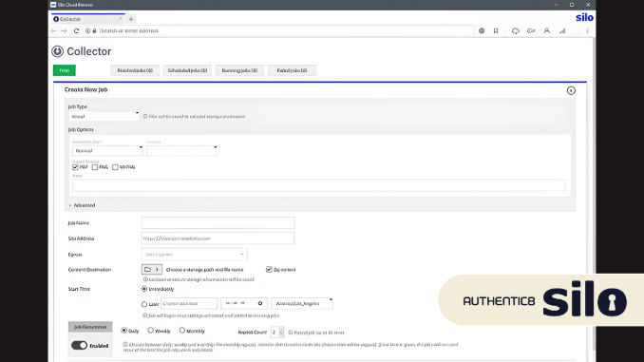Select Weekly recurrence radio button
Image resolution: width=644 pixels, height=362 pixels.
click(151, 331)
